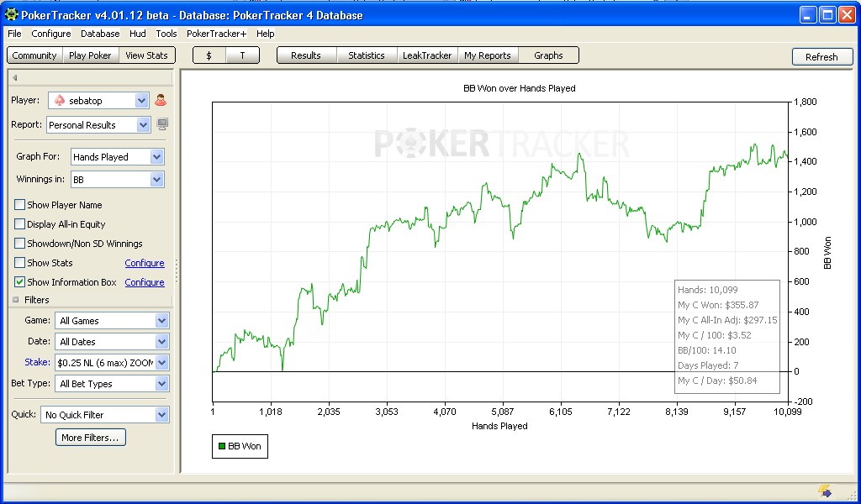Select the Graphs tab
The height and width of the screenshot is (504, 861).
click(x=548, y=55)
